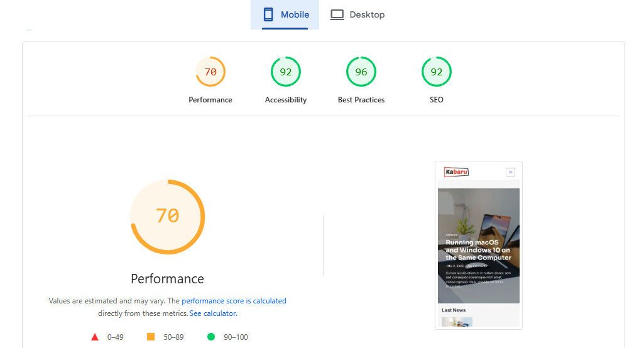Click the SEO label
This screenshot has width=644, height=348.
coord(437,100)
